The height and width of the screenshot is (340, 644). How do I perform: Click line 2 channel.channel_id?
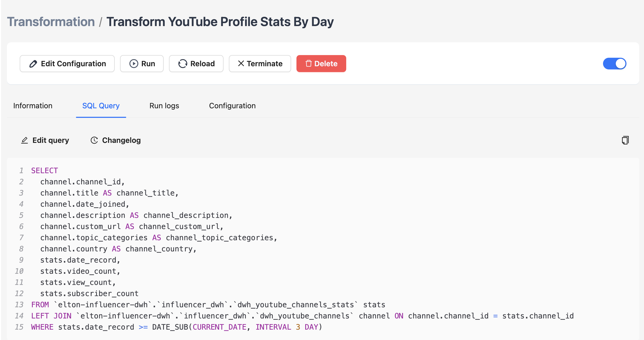pos(82,182)
